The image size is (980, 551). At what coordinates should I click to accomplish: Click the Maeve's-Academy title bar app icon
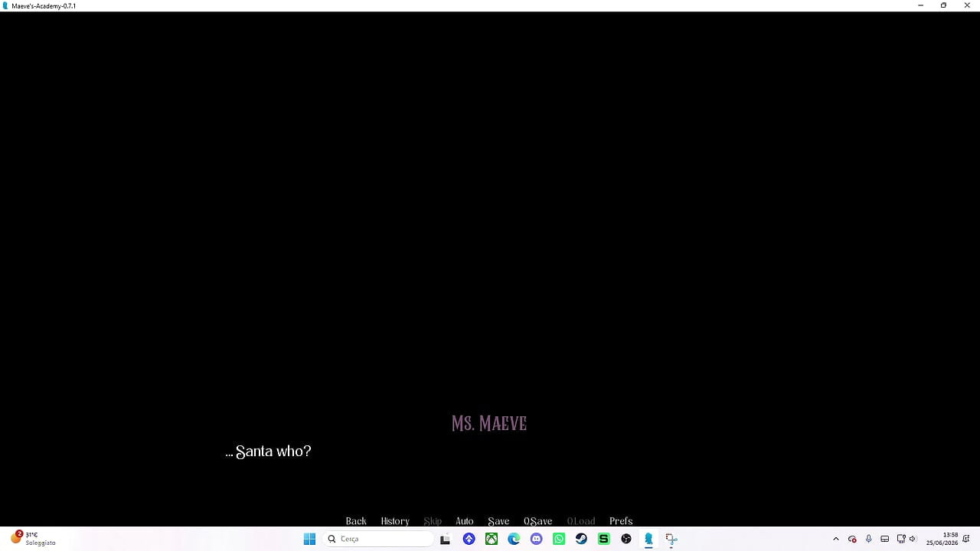[x=6, y=5]
